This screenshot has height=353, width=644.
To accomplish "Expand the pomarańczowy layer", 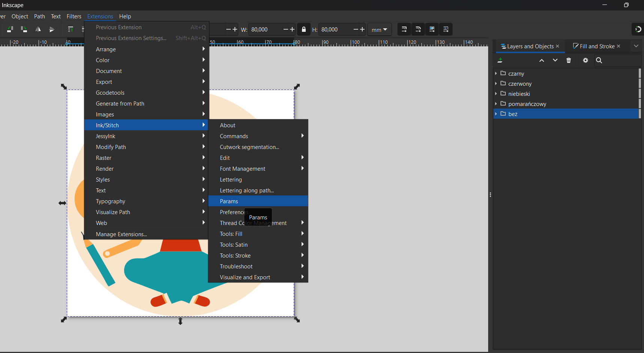I will [496, 104].
